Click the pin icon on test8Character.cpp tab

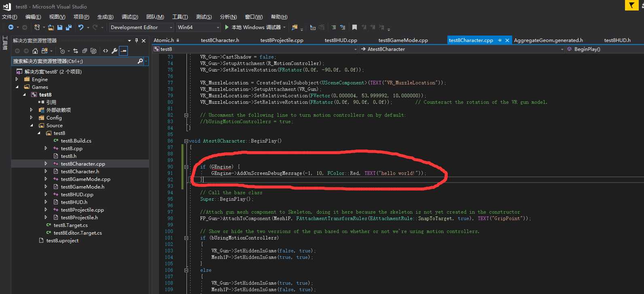[x=500, y=40]
